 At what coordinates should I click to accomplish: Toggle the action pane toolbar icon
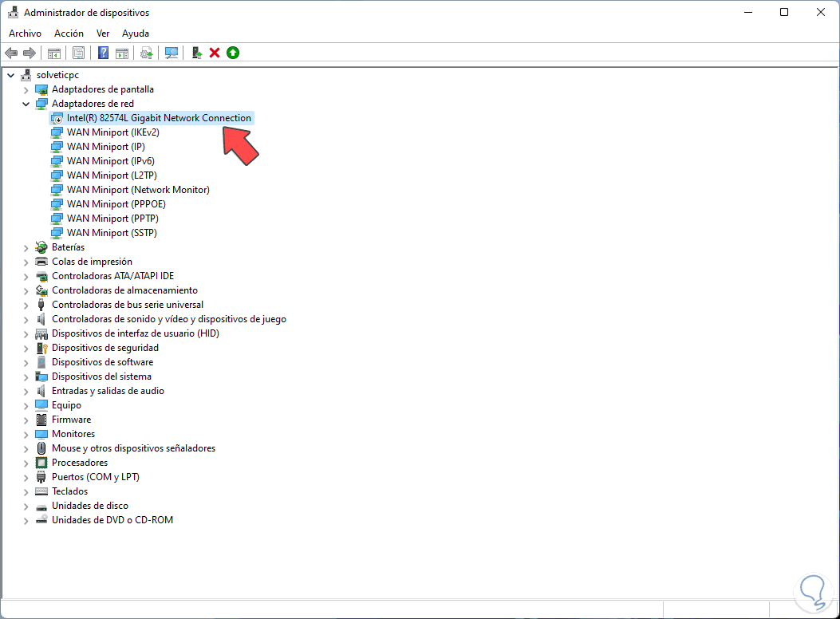click(x=122, y=53)
